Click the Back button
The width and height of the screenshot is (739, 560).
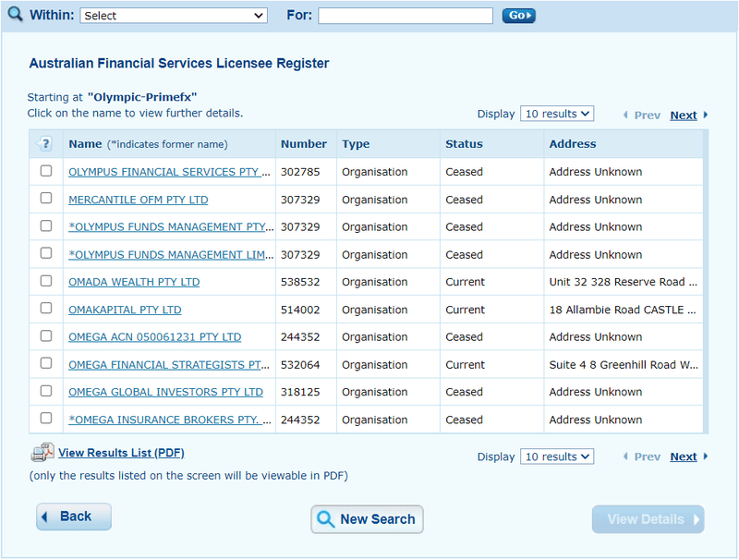[74, 517]
